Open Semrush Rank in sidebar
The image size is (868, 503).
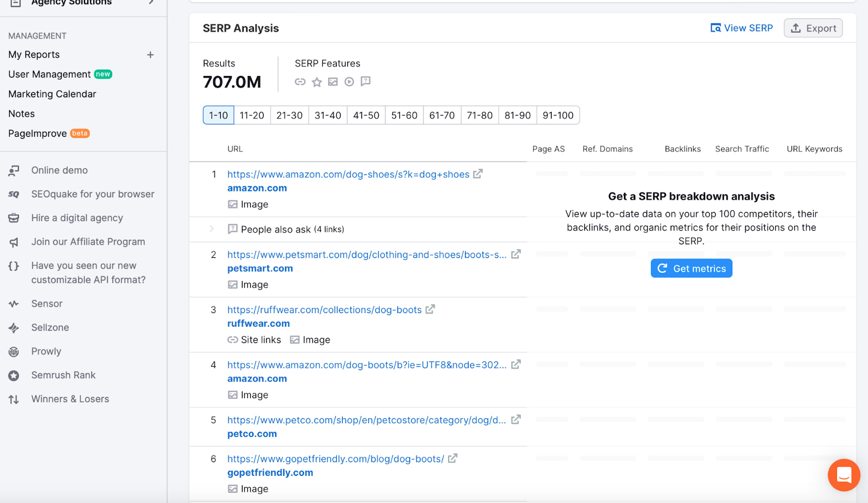[63, 375]
